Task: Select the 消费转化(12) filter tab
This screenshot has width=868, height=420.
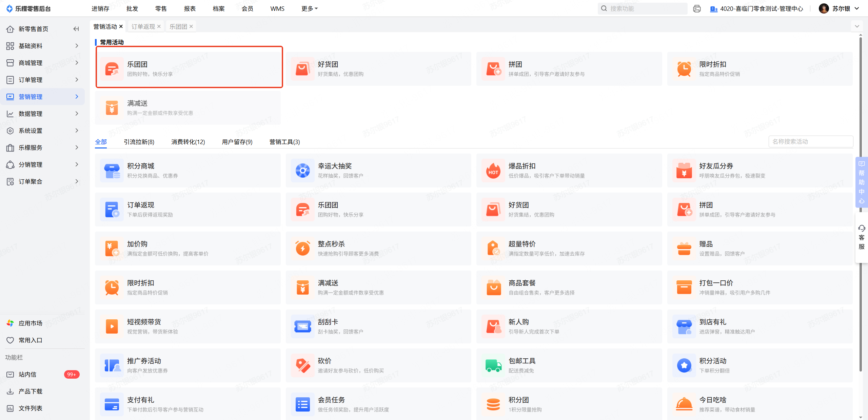Action: [188, 142]
